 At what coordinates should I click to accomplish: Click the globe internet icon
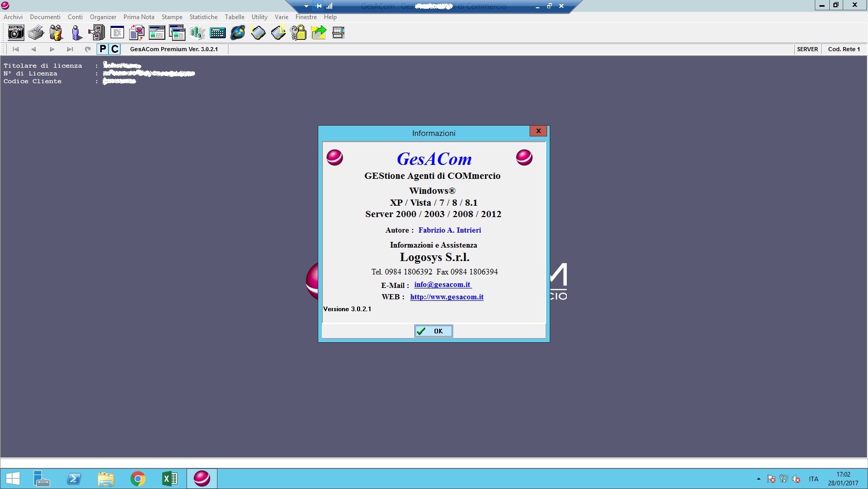tap(238, 33)
